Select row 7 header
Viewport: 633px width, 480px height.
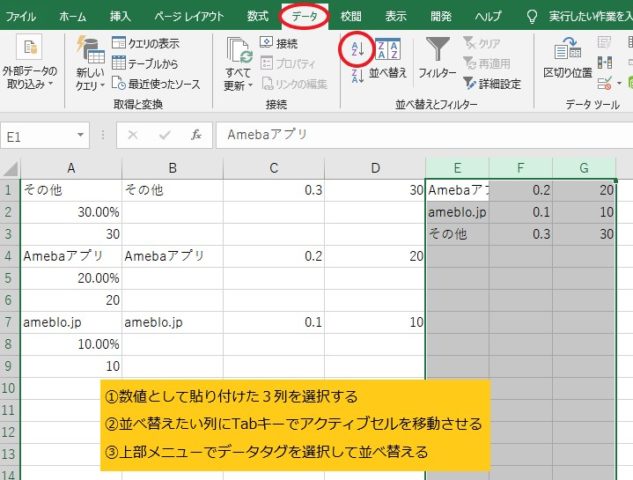(10, 322)
